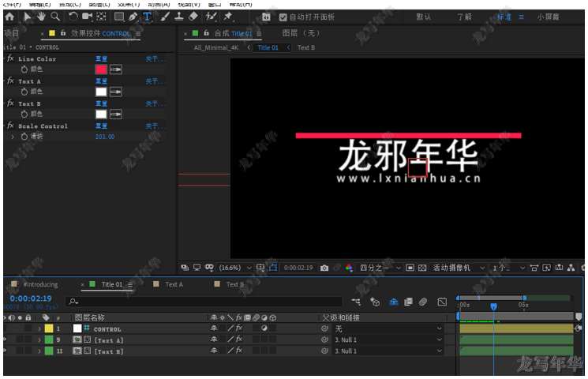This screenshot has height=379, width=588.
Task: Toggle the mask visibility icon in viewer
Action: pos(273,268)
